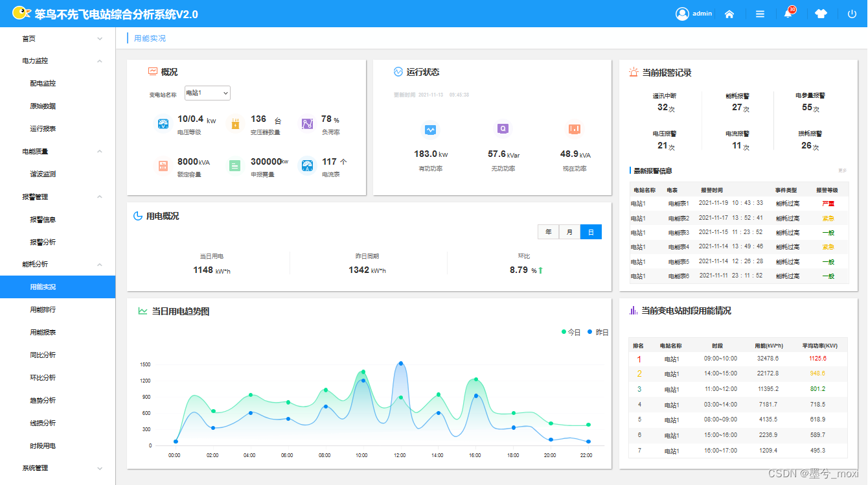Expand 首页 menu chevron
The height and width of the screenshot is (485, 868).
coord(100,39)
